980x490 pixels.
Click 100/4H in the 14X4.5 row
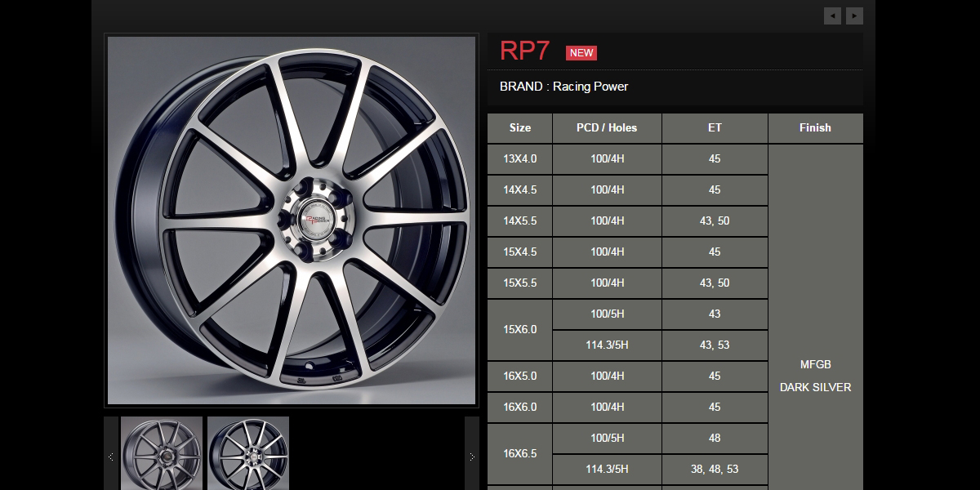click(x=607, y=190)
